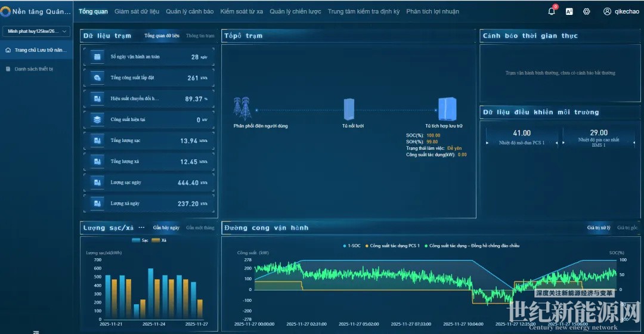Toggle the 1-SOC legend series

click(352, 246)
